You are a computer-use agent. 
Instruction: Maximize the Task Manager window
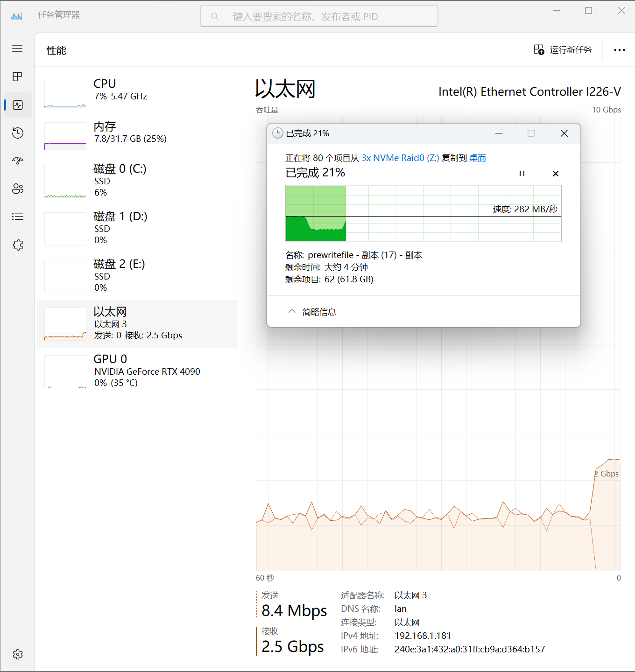588,11
